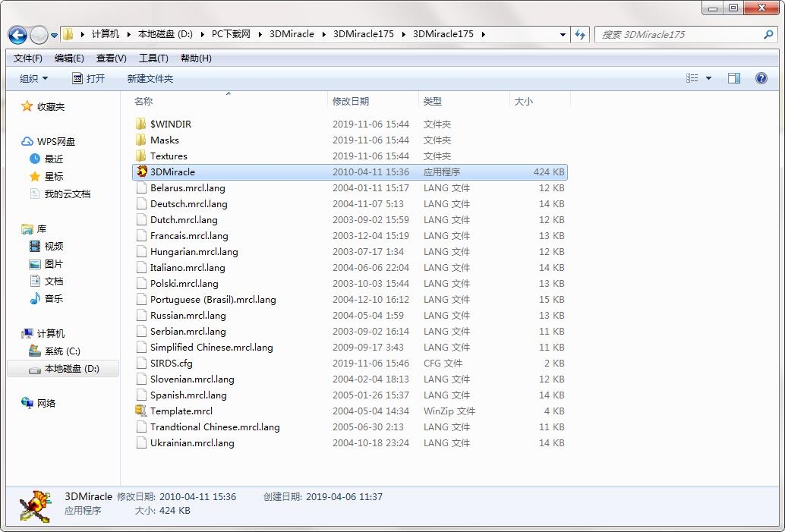Open the recent pages dropdown beside Forward
Viewport: 785px width, 532px height.
(x=54, y=36)
